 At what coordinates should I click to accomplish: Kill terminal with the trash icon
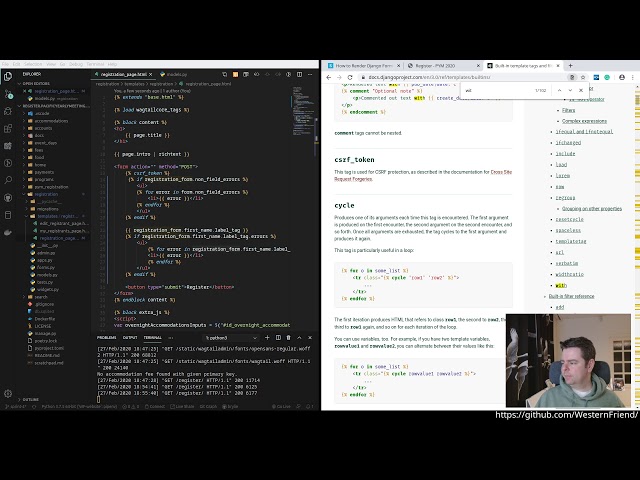(x=289, y=338)
